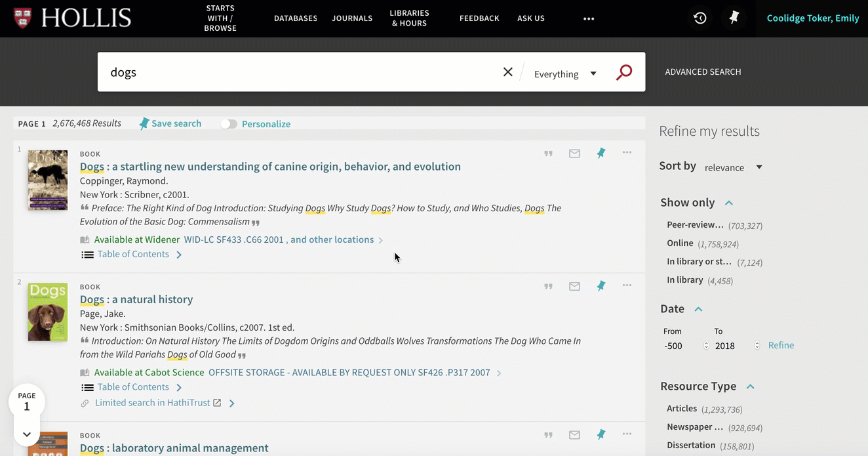The image size is (868, 456).
Task: Email the second result via envelope icon
Action: (x=574, y=287)
